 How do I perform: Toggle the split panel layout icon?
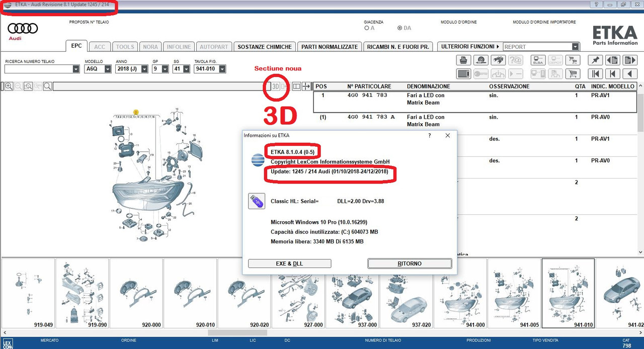[x=296, y=86]
